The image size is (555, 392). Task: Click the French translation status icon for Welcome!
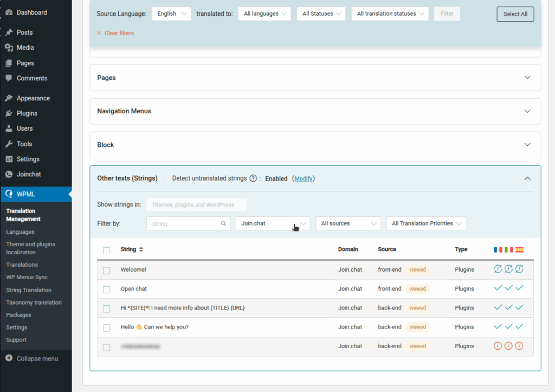(498, 269)
